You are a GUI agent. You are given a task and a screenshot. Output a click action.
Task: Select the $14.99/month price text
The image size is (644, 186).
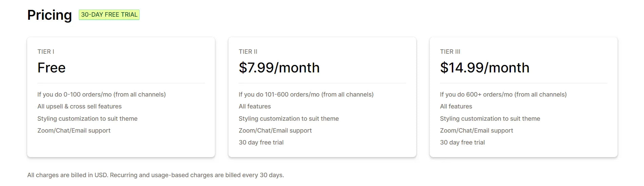coord(484,68)
